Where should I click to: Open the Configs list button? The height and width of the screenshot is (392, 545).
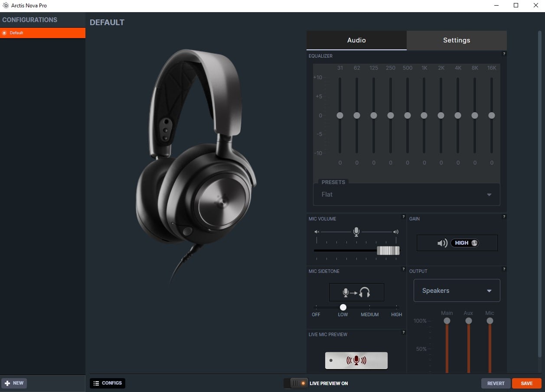click(108, 383)
